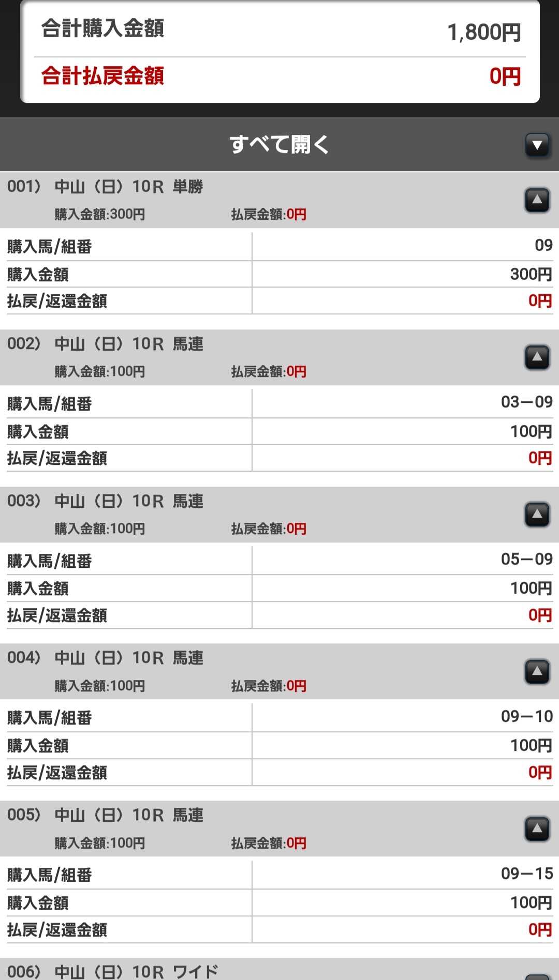Tap the red 合計払戻金額 label
This screenshot has width=559, height=980.
[102, 76]
